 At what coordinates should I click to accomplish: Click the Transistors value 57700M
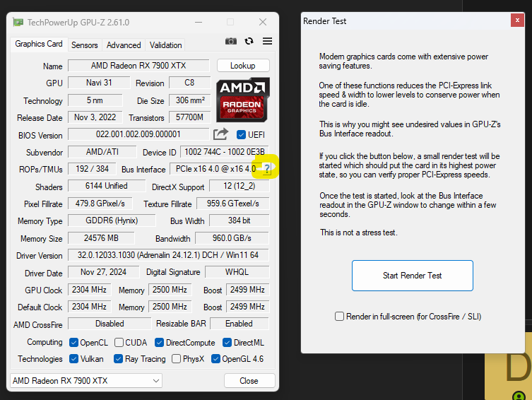[x=189, y=117]
